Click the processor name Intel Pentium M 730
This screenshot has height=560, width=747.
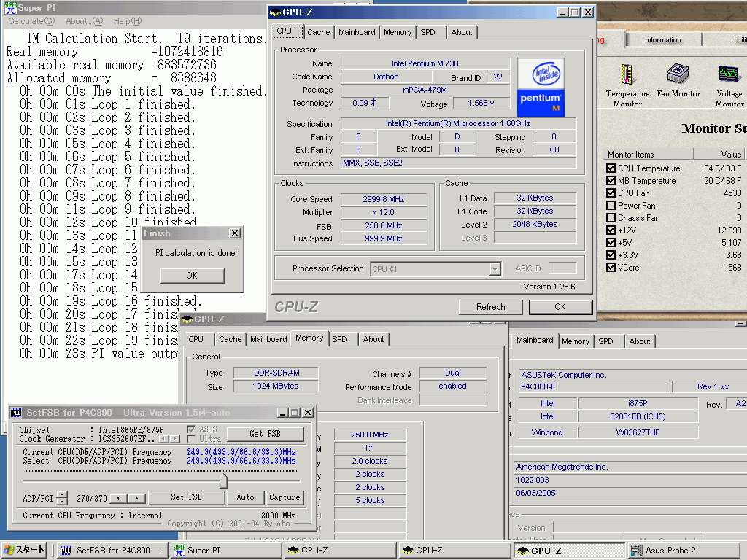click(x=425, y=63)
